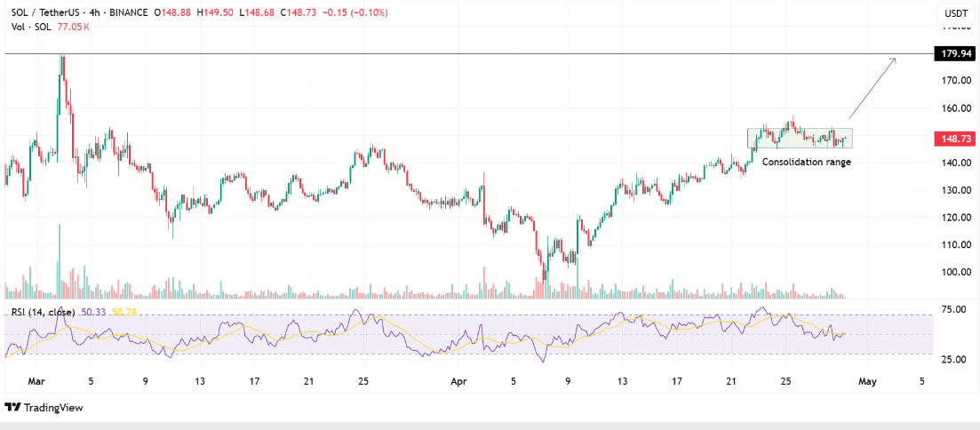Click the 110.00 price axis label
980x430 pixels.
pyautogui.click(x=957, y=244)
